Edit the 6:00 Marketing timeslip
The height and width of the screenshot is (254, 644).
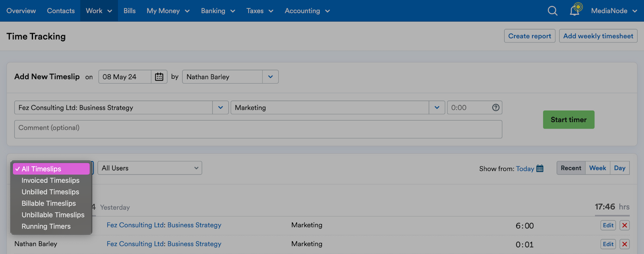point(608,225)
